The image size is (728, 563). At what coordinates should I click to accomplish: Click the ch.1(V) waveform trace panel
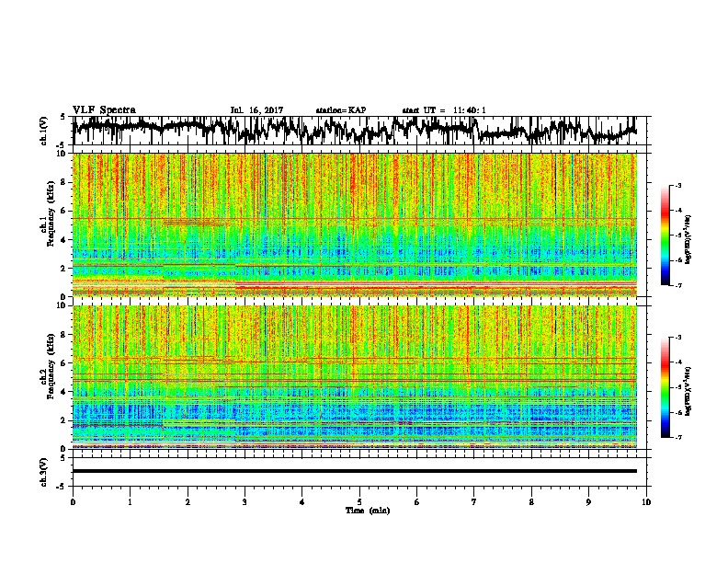point(361,131)
